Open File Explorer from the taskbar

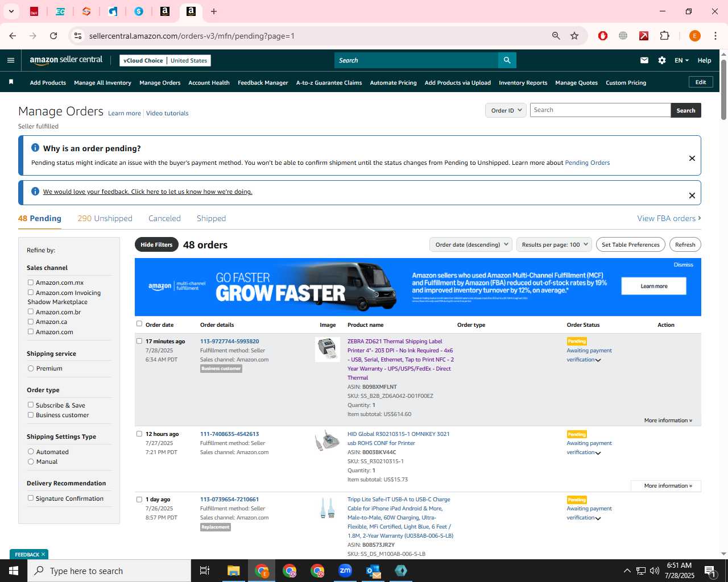[x=234, y=571]
